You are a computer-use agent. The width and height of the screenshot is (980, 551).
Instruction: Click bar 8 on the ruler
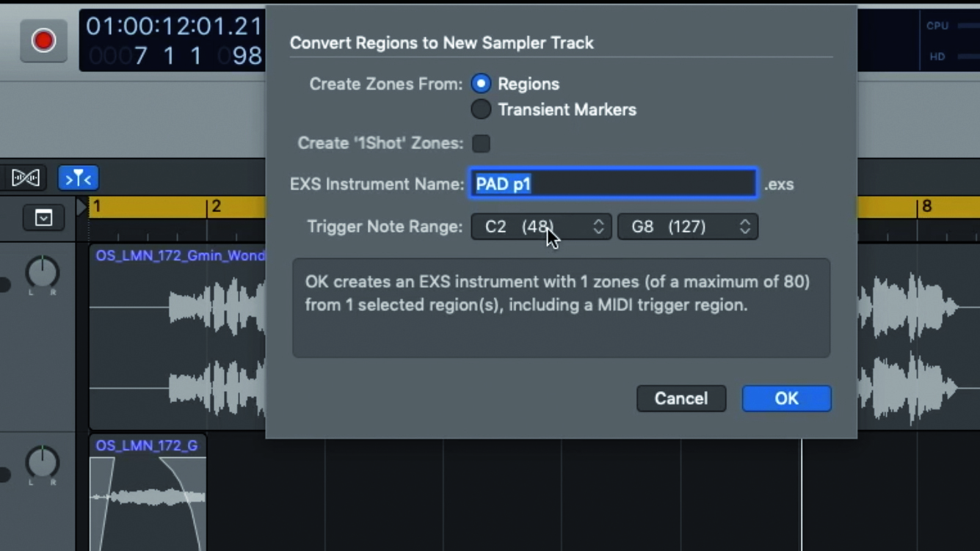tap(926, 206)
